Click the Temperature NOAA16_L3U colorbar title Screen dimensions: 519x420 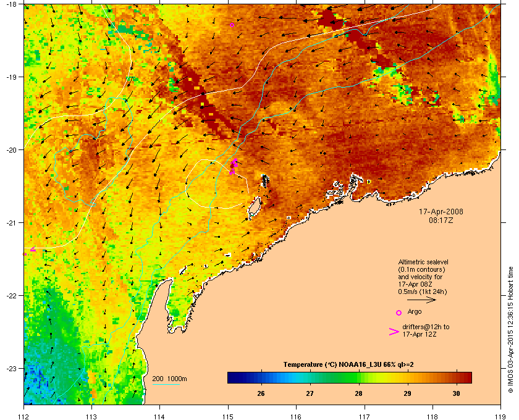coord(348,365)
